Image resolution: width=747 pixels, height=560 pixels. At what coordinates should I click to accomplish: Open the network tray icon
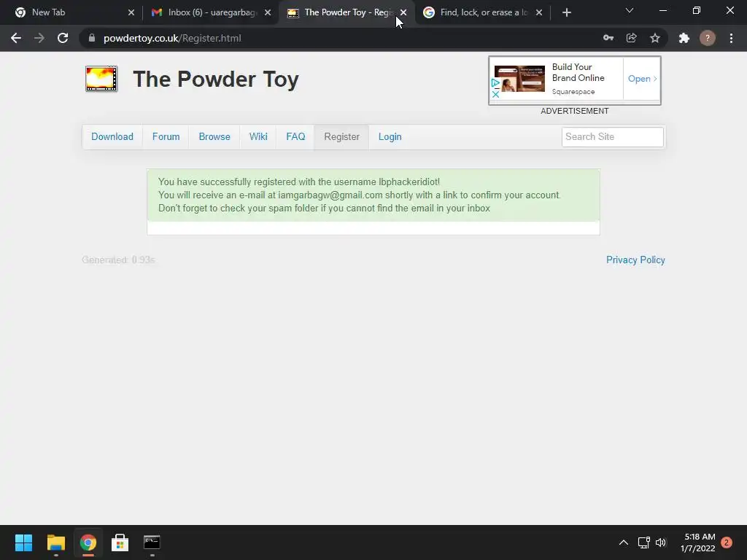click(643, 542)
